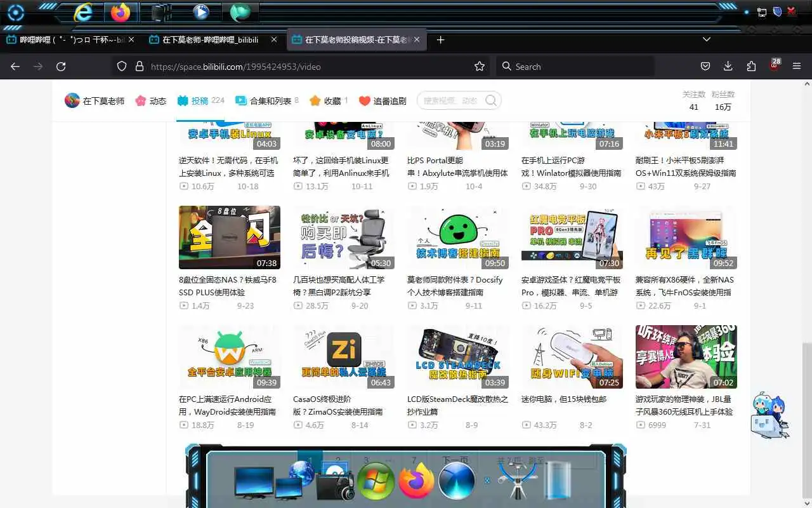Switch to the 哔哩哔哩 干杯 browser tab

(70, 39)
